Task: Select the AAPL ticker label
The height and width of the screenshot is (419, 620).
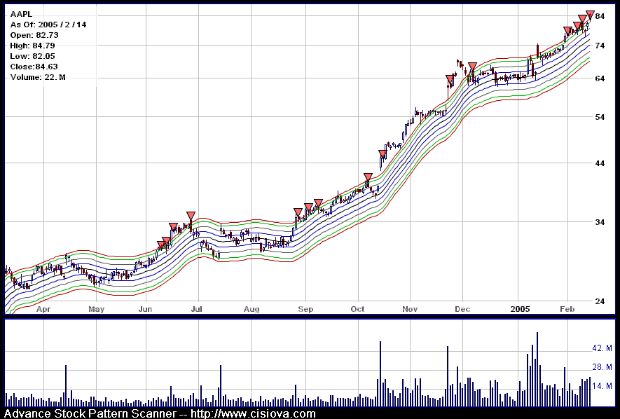Action: 21,14
